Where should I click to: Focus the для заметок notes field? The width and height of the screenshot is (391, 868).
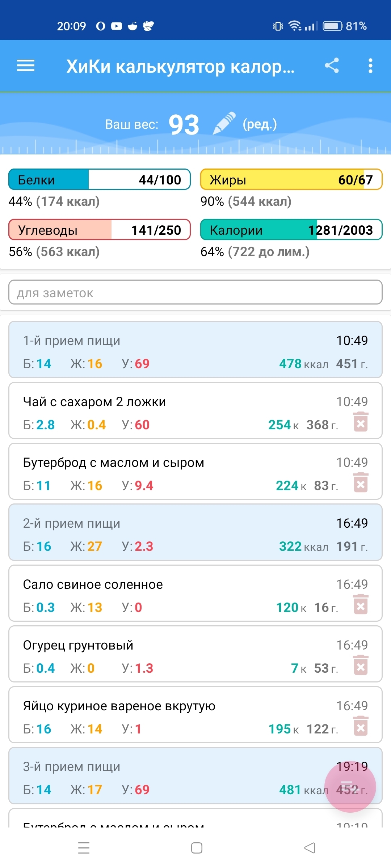(195, 292)
